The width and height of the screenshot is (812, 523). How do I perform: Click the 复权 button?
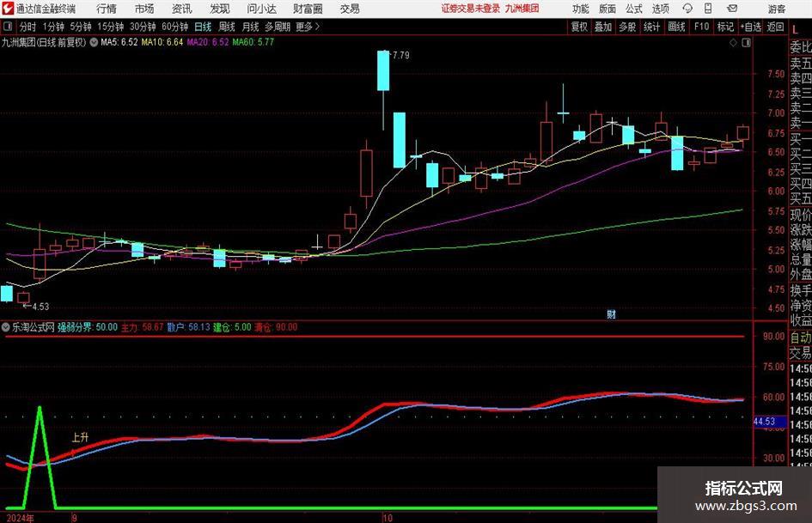tap(579, 27)
